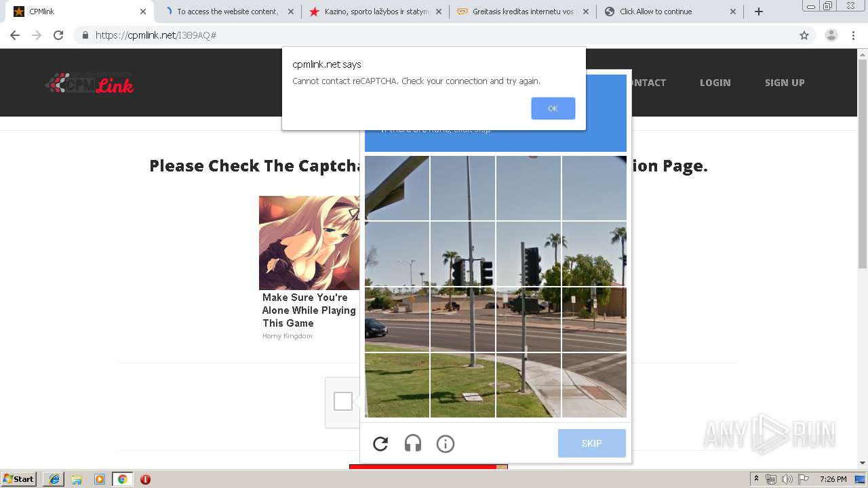Viewport: 868px width, 488px height.
Task: Go to LOGIN page
Action: (x=715, y=83)
